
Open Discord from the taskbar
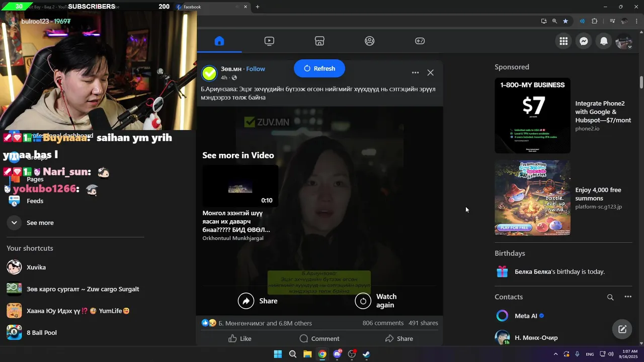(337, 354)
